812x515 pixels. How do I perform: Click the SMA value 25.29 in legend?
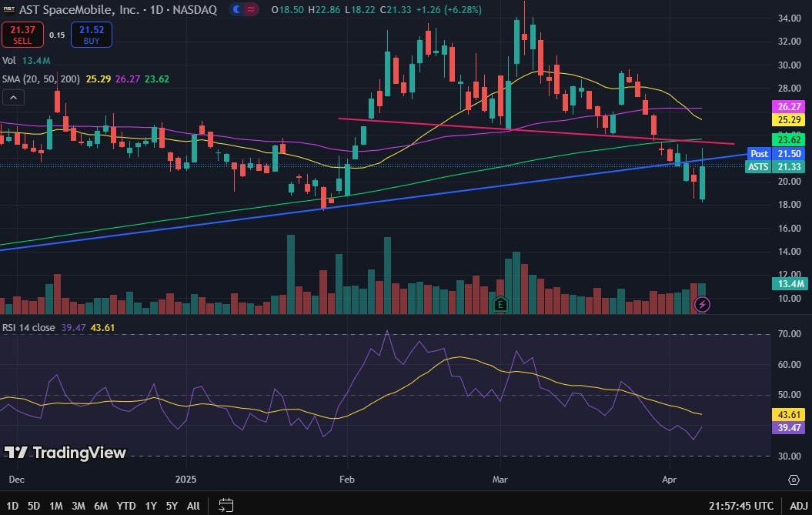(99, 79)
